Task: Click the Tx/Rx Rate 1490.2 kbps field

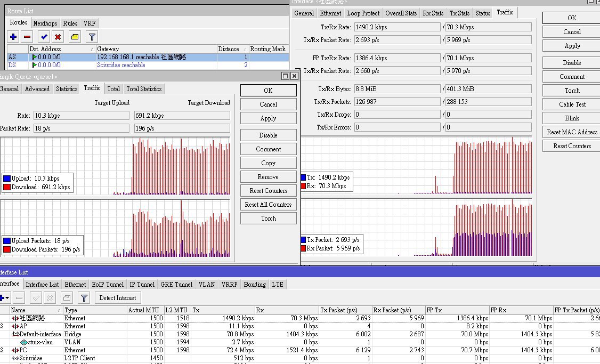Action: pos(397,27)
